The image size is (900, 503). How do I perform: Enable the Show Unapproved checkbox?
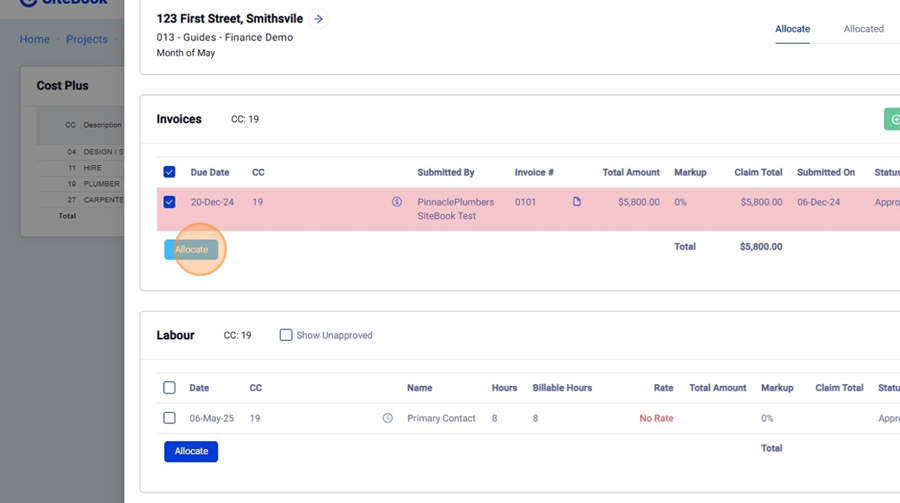coord(286,335)
